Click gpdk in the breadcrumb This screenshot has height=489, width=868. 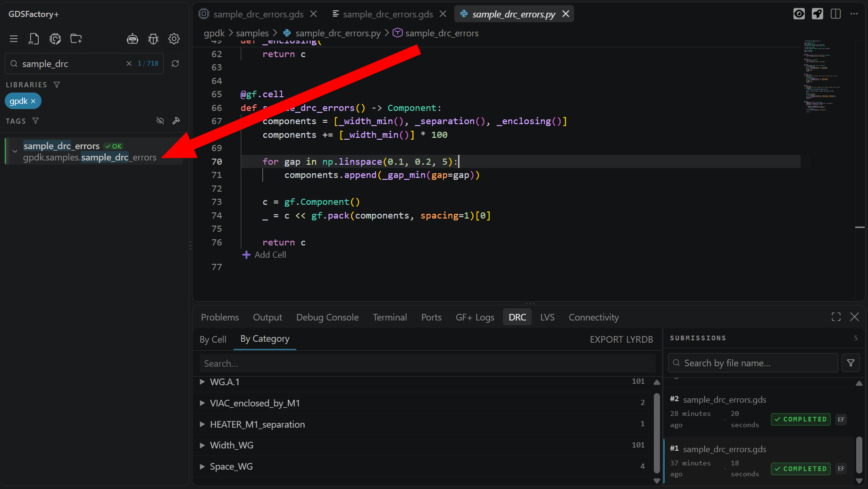coord(214,33)
